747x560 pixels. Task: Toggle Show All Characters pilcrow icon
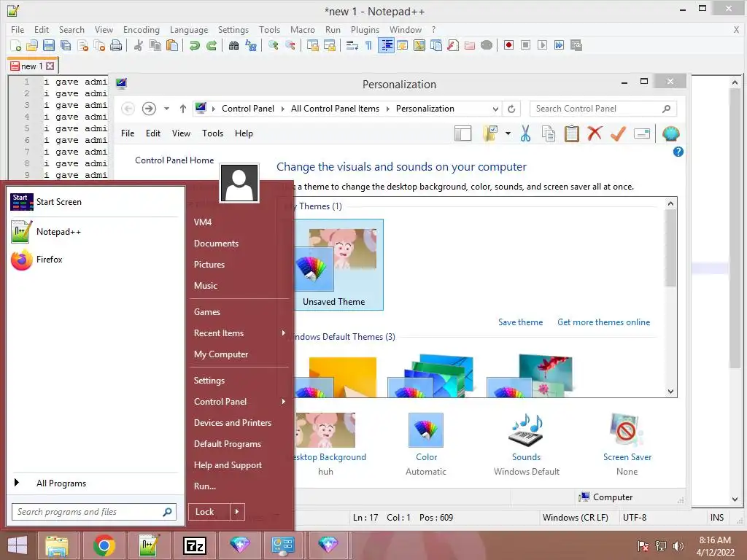coord(368,45)
